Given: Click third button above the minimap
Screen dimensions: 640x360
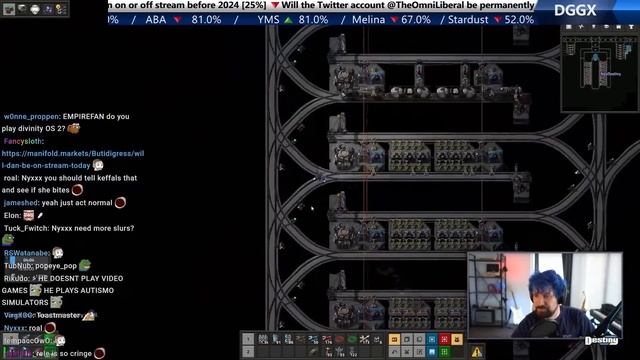Looking at the screenshot, I should click(593, 27).
